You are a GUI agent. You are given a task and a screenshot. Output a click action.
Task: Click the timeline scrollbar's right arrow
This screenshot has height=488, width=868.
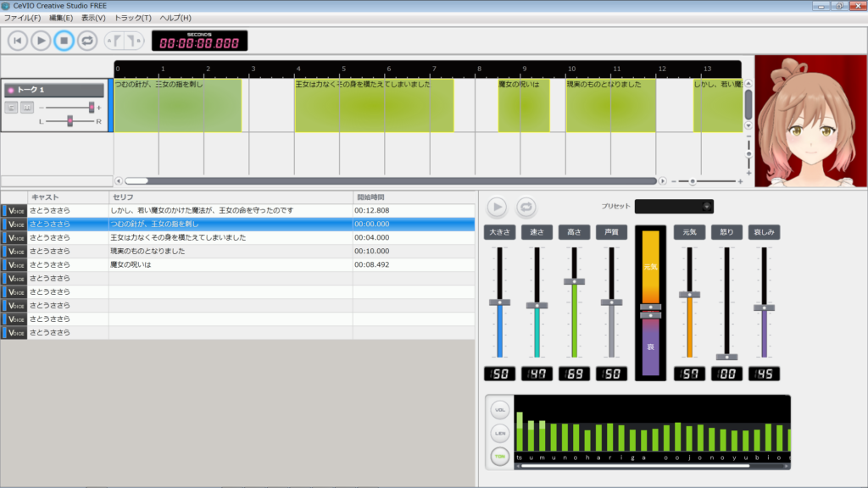[662, 181]
